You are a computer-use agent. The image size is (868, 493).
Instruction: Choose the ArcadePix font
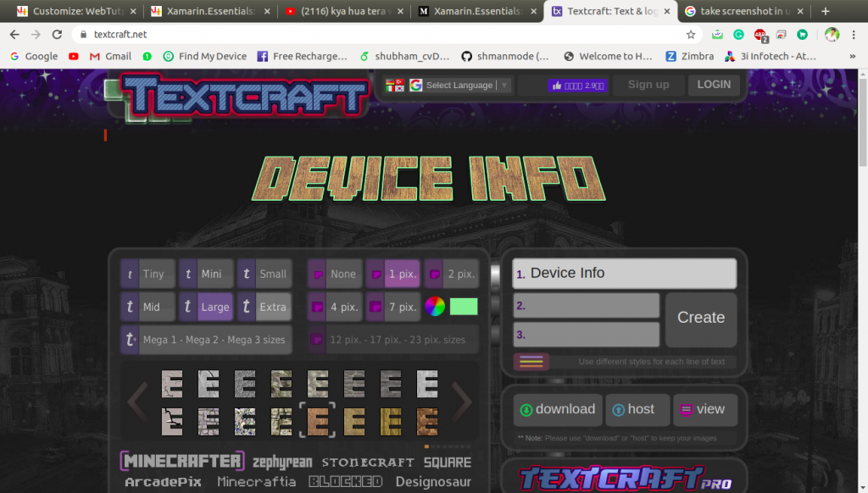(x=164, y=482)
